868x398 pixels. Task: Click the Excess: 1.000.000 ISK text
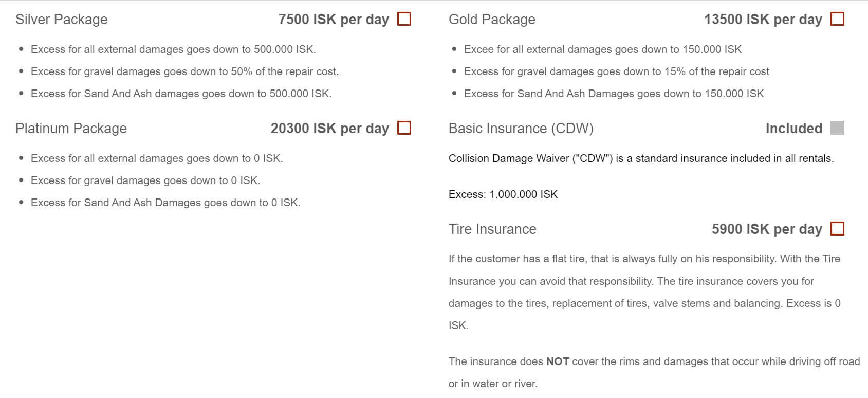coord(503,194)
